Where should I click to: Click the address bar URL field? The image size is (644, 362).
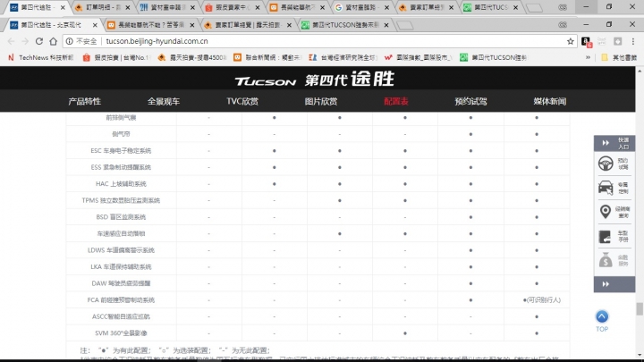pyautogui.click(x=320, y=41)
